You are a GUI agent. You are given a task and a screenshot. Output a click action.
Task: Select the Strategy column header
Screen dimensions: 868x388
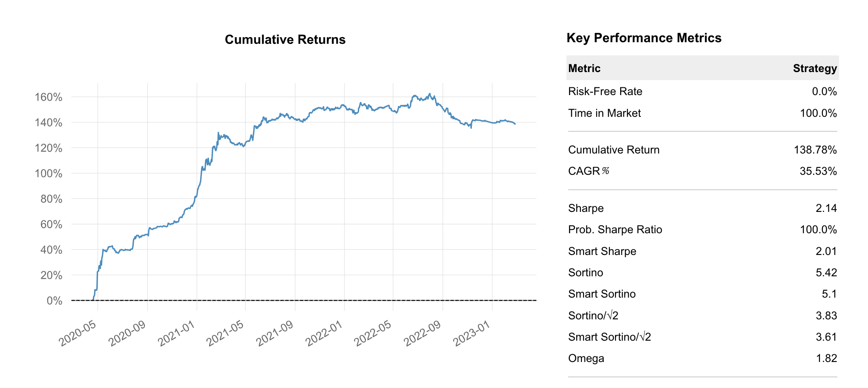[x=814, y=68]
